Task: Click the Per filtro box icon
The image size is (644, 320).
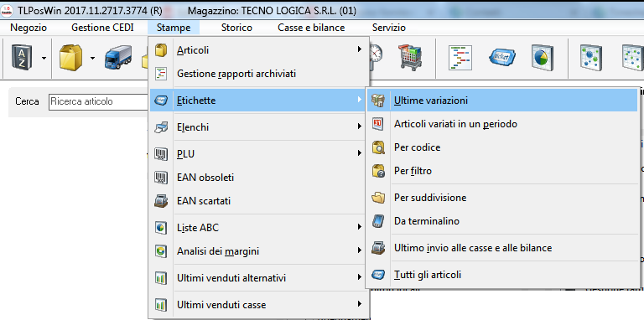Action: (x=378, y=171)
